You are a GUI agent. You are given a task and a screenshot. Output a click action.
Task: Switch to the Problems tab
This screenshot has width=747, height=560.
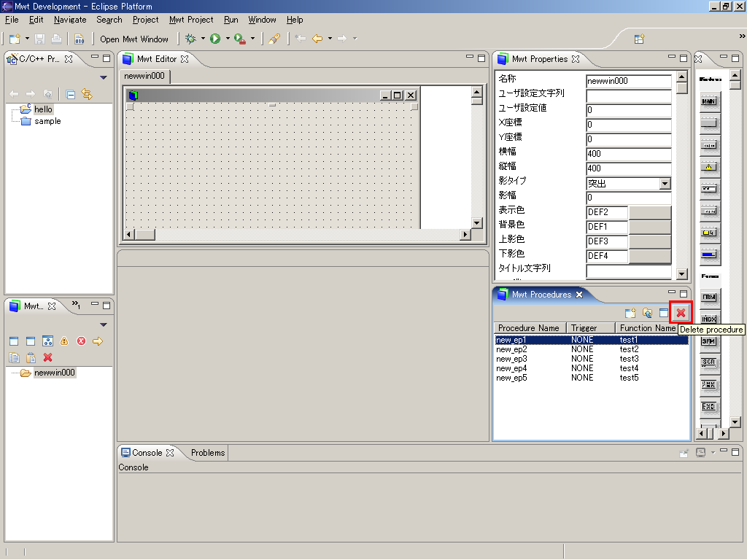click(208, 453)
